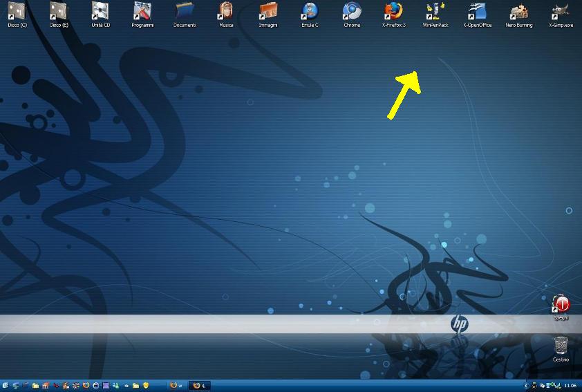The width and height of the screenshot is (582, 392).
Task: Open Nero Burning desktop shortcut
Action: [519, 12]
